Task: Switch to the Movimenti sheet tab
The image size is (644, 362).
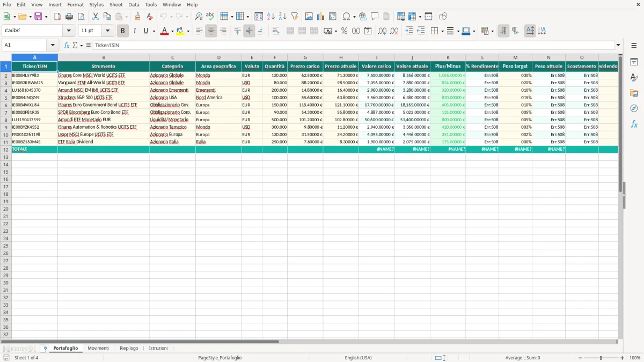Action: click(x=98, y=348)
